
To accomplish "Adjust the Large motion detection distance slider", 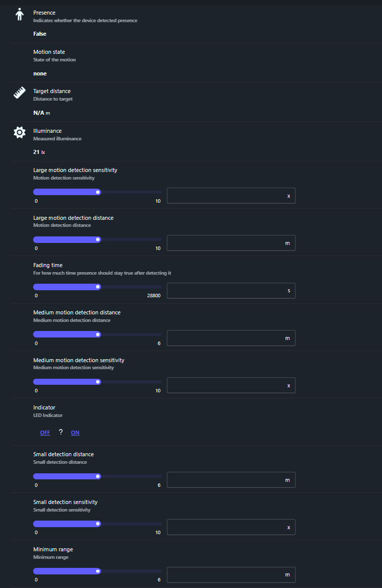I will (98, 239).
